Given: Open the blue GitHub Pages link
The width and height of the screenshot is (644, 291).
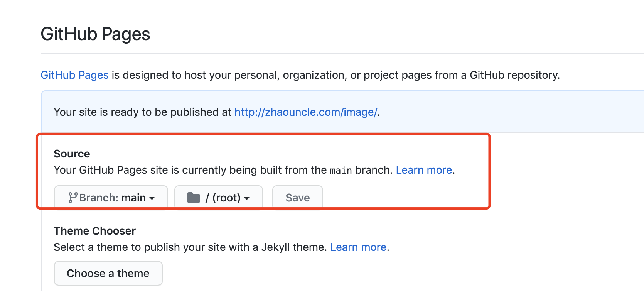Looking at the screenshot, I should pyautogui.click(x=74, y=75).
